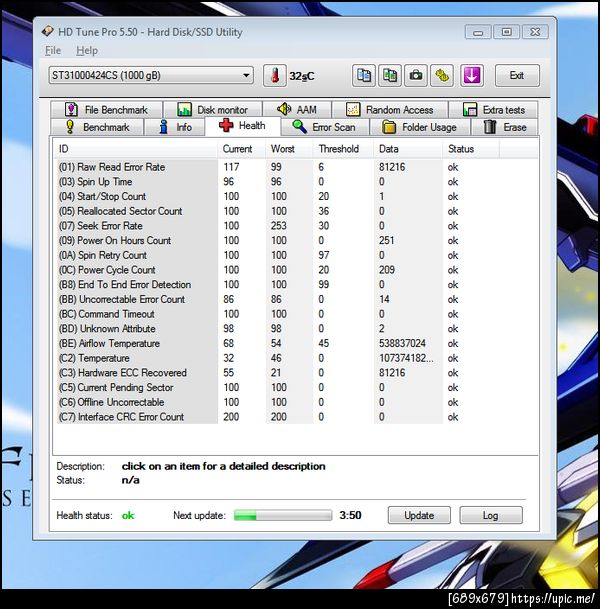Open options with the yellow gears icon
The image size is (600, 609).
tap(442, 76)
